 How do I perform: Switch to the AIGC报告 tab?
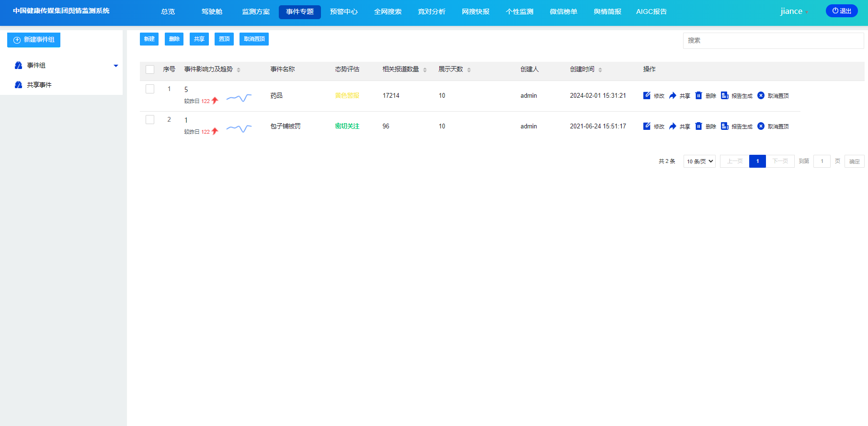pyautogui.click(x=651, y=12)
